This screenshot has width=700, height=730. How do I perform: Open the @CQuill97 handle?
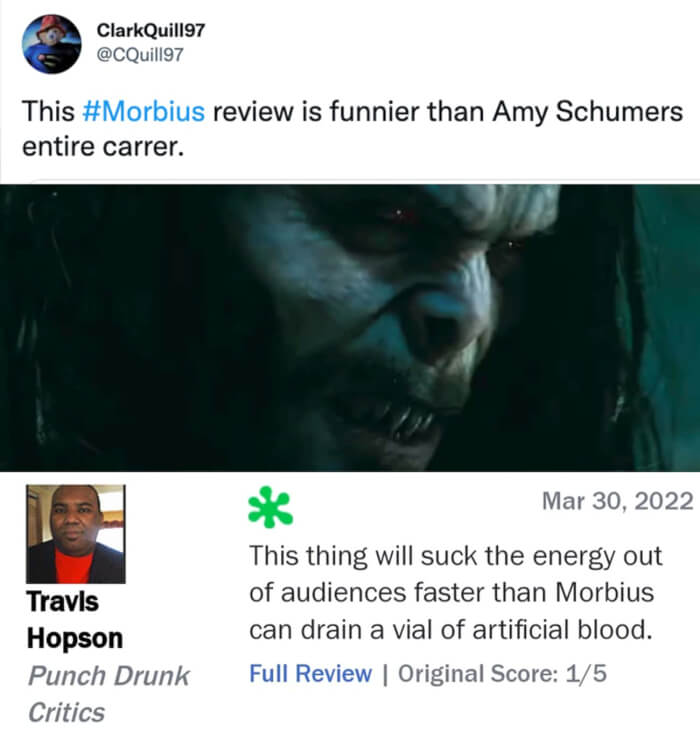[140, 55]
